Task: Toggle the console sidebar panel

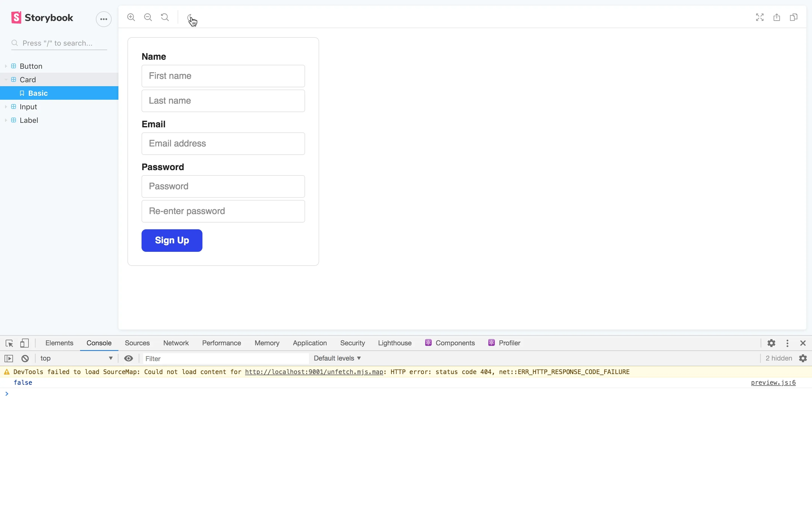Action: point(9,359)
